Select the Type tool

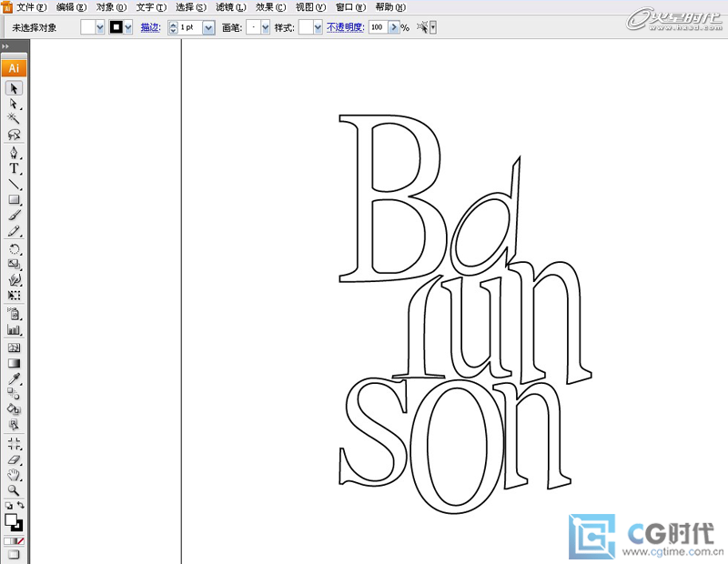click(x=14, y=168)
